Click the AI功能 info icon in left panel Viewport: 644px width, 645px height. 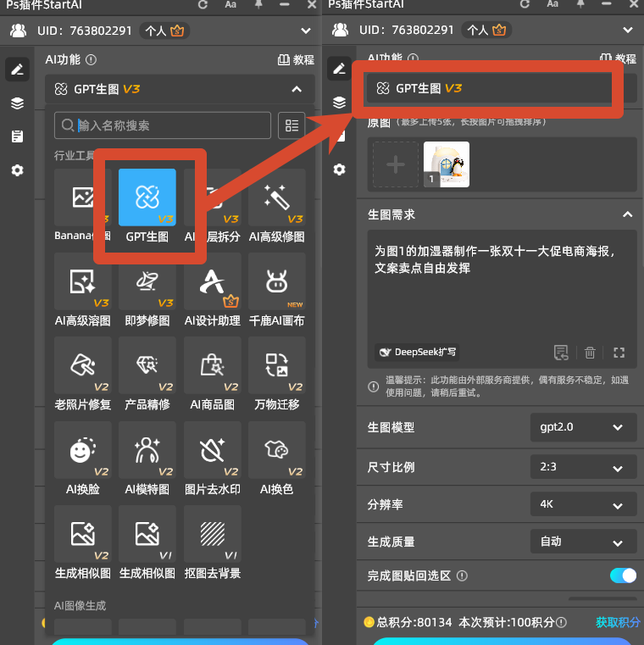(x=91, y=60)
